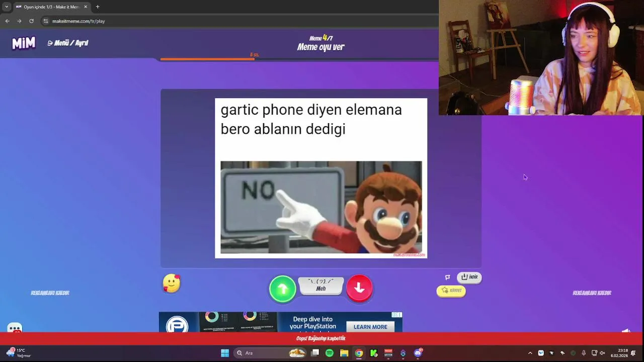
Task: Open Menü / Ayrıl option
Action: coord(68,43)
